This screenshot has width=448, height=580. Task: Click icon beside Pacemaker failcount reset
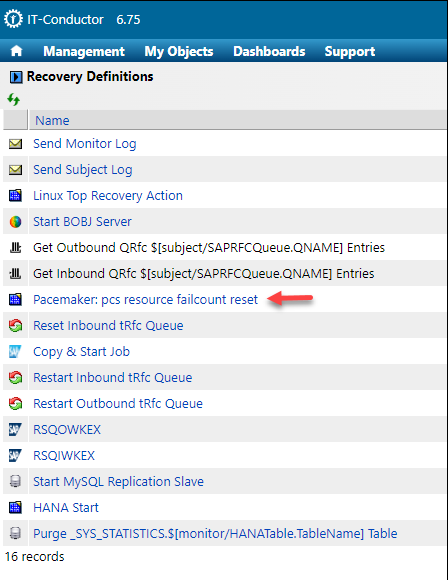tap(16, 299)
